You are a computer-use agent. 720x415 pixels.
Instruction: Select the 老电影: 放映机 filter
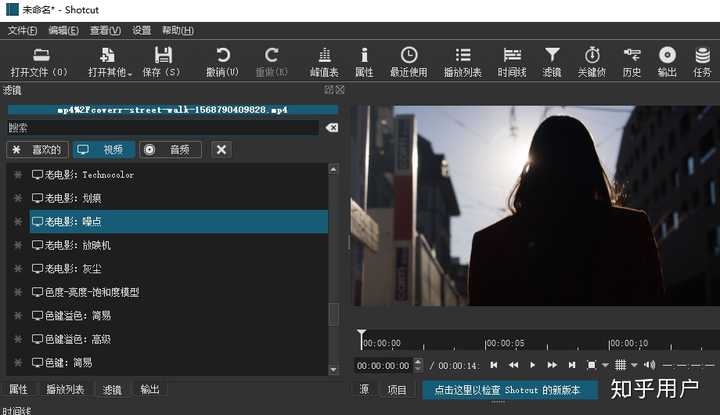179,245
